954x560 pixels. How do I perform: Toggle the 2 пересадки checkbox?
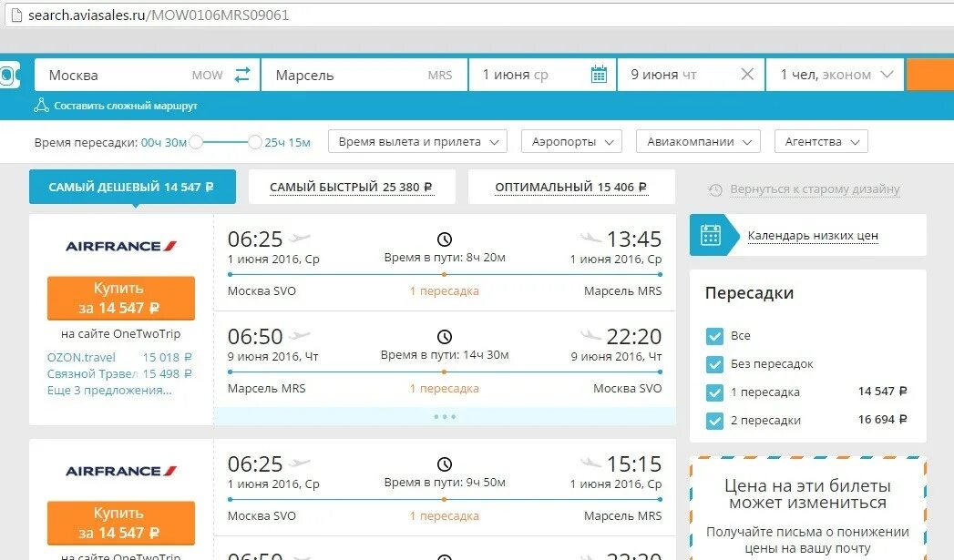tap(714, 421)
